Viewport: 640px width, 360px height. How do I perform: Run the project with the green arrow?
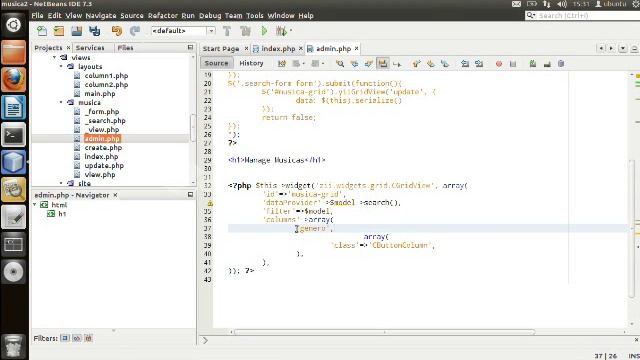pos(264,31)
